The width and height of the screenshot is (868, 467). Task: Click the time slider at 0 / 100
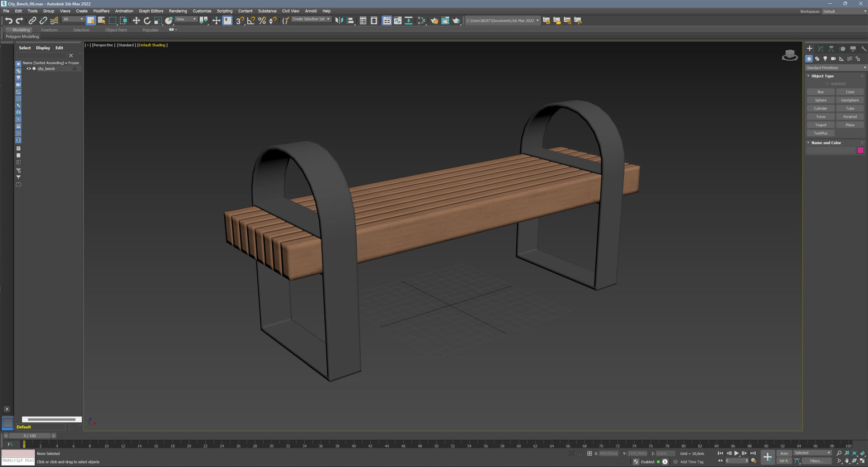pyautogui.click(x=30, y=436)
